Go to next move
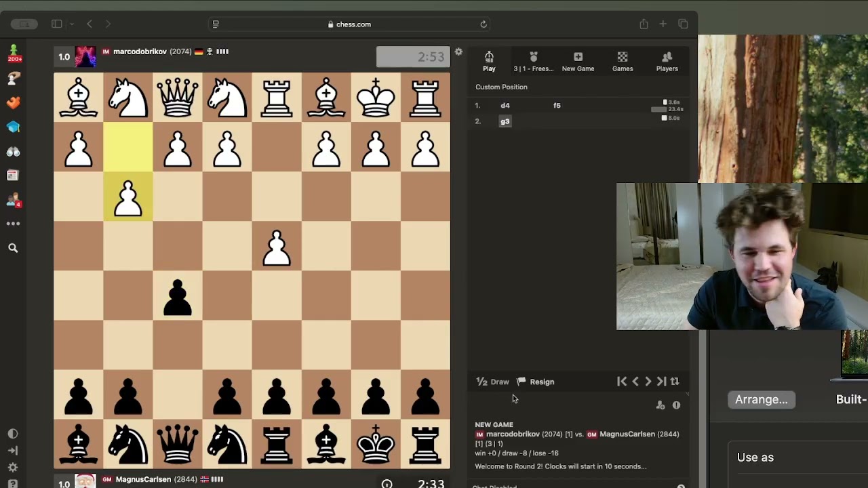Image resolution: width=868 pixels, height=488 pixels. coord(648,382)
